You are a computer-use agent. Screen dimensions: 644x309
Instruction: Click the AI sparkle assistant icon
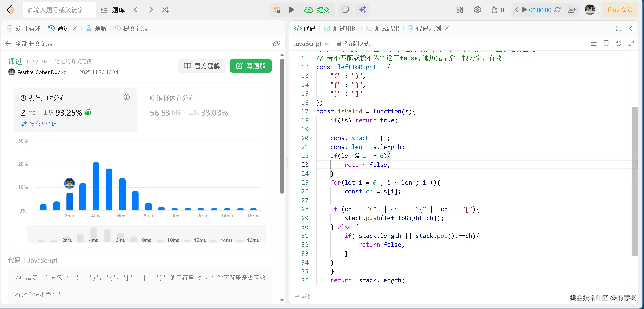click(x=362, y=10)
